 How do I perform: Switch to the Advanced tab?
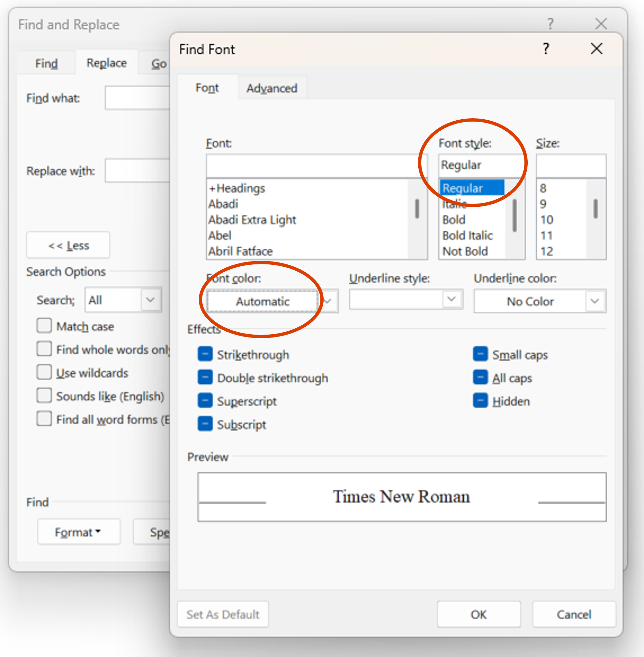coord(272,88)
